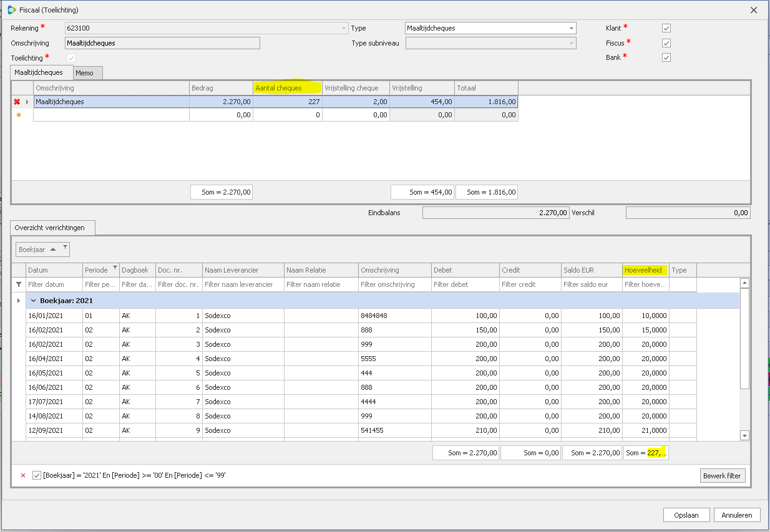Uncheck the Bank checkbox
The image size is (770, 532).
[x=666, y=58]
